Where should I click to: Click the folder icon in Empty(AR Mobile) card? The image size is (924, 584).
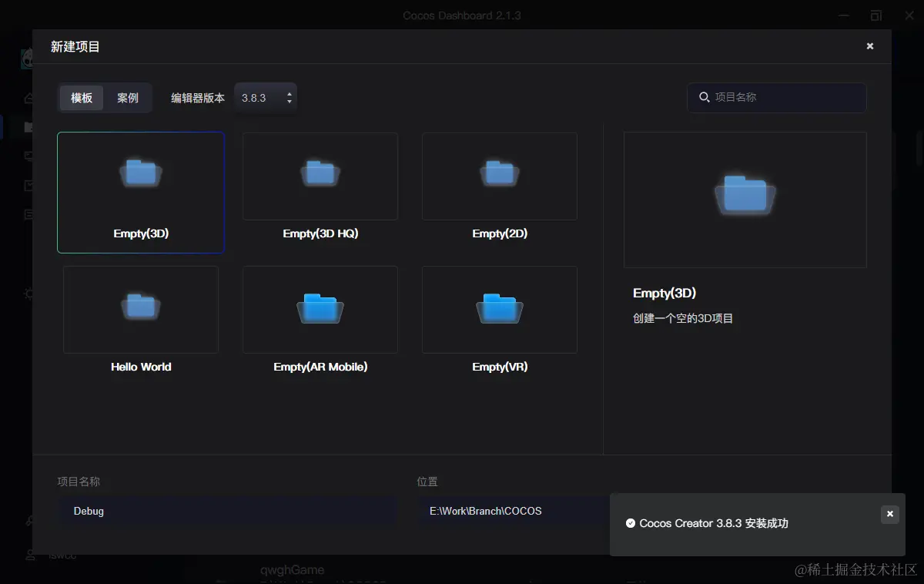click(x=320, y=308)
